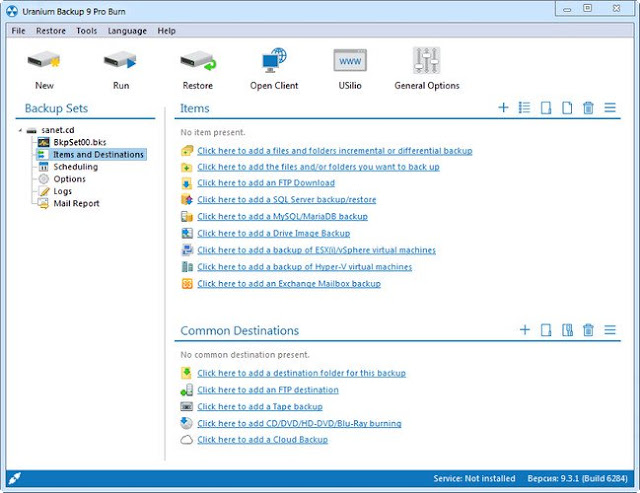The image size is (640, 493).
Task: Collapse the sanet.cd tree node
Action: 20,130
